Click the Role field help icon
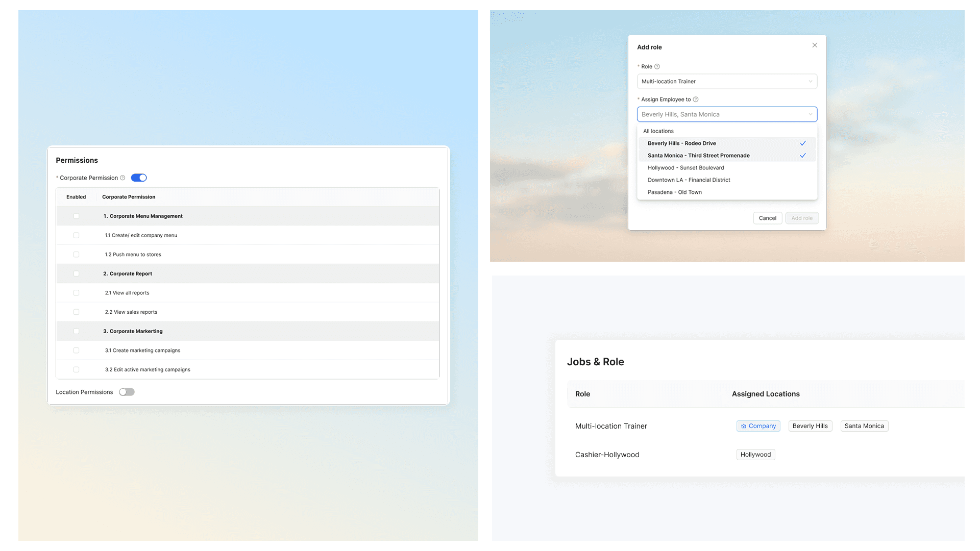 tap(657, 67)
